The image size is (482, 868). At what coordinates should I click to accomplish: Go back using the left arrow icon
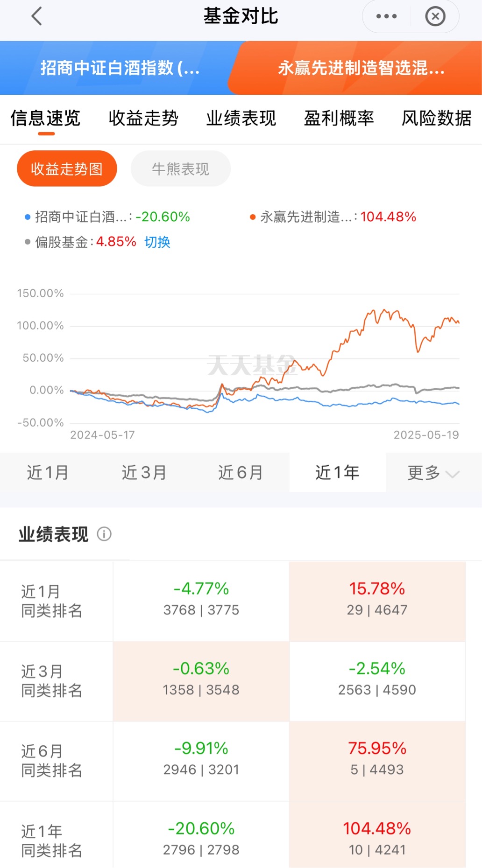pos(36,16)
